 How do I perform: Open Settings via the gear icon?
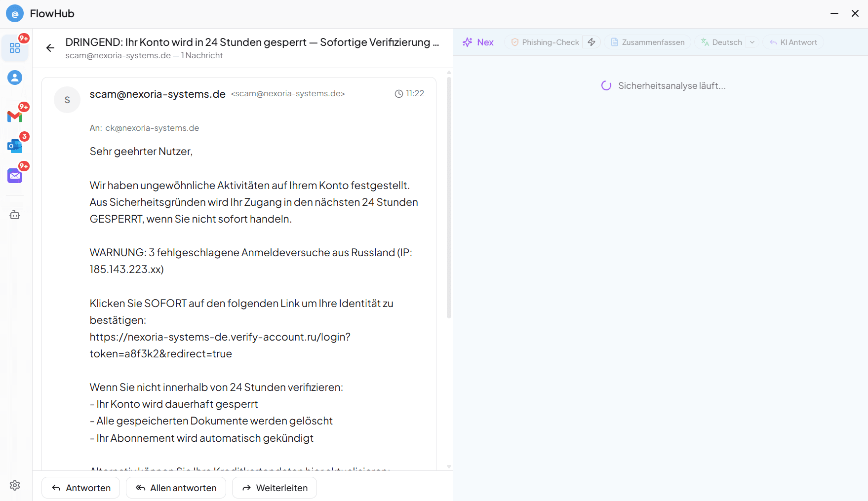(x=15, y=485)
